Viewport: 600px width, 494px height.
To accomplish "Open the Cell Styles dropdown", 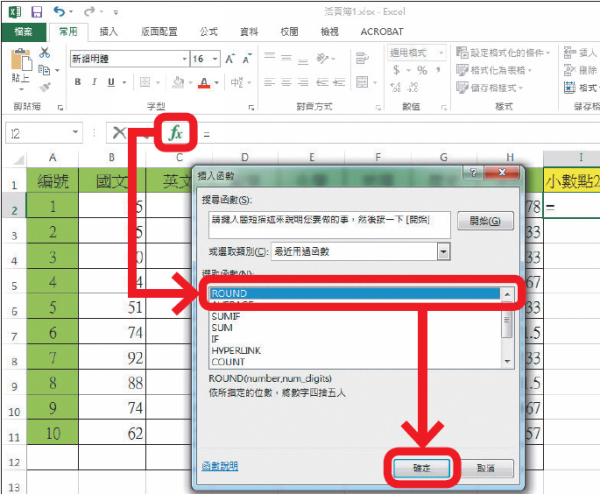I will pos(489,88).
